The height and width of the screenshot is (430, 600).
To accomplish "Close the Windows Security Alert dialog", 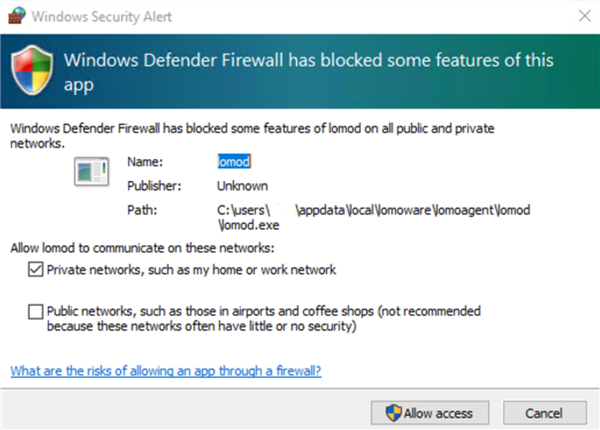I will click(579, 14).
